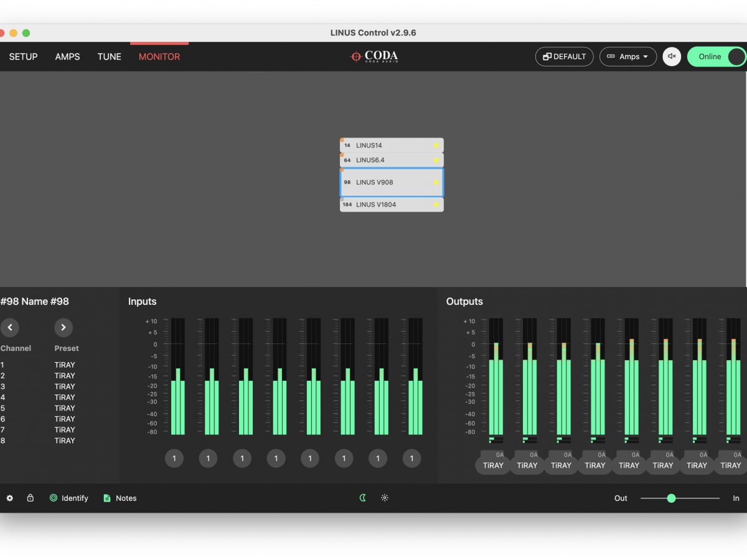Select the LINUS6.4 amplifier
The height and width of the screenshot is (560, 747).
click(392, 160)
